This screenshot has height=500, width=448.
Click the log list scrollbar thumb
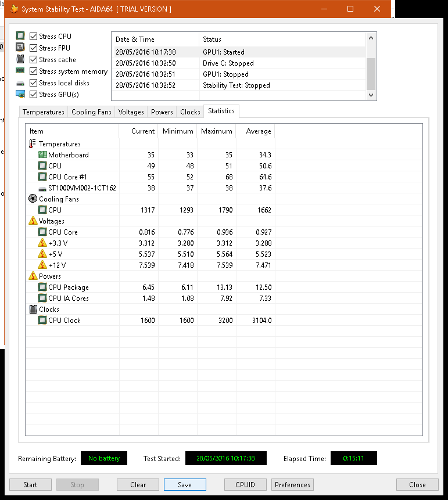(371, 74)
